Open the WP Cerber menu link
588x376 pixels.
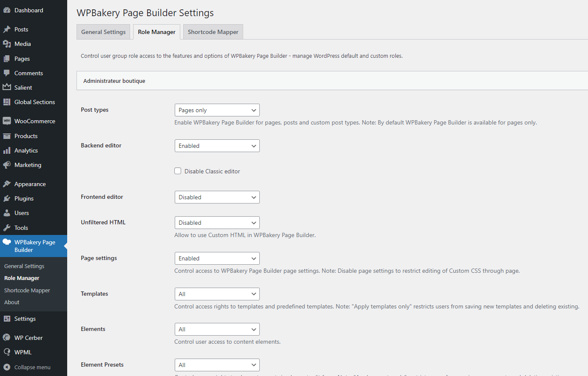point(28,338)
